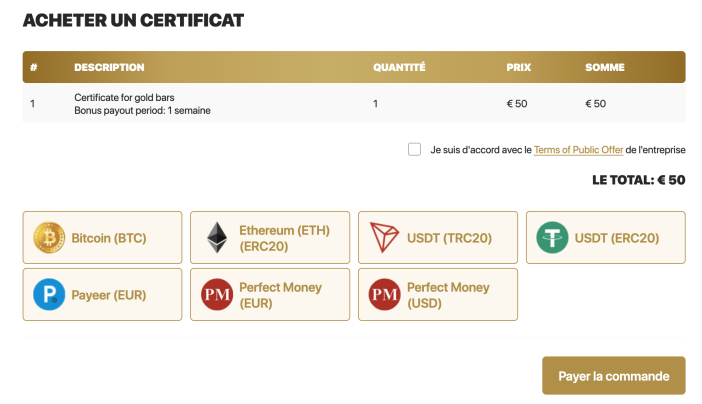Pick Perfect Money (USD) text label
Screen dimensions: 702x404
click(x=448, y=295)
